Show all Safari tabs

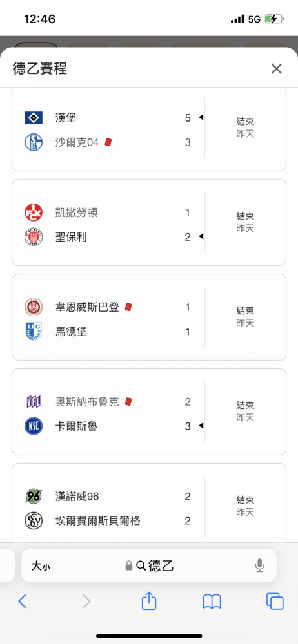pyautogui.click(x=275, y=601)
